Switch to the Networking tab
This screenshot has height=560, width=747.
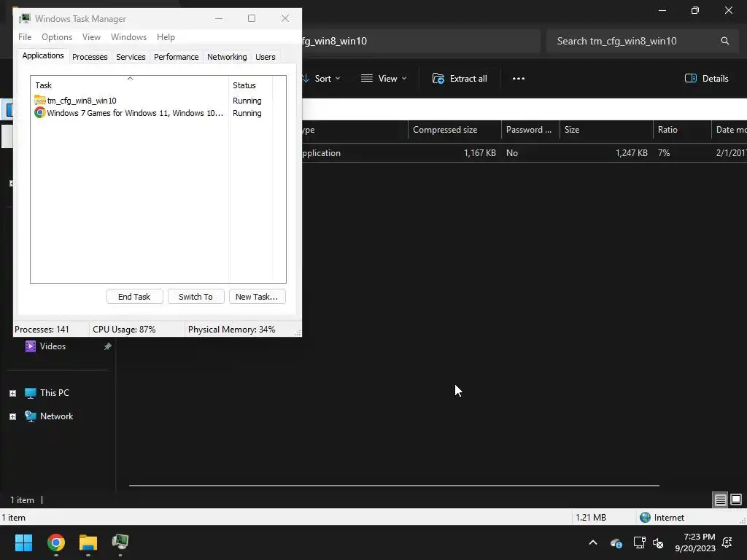(x=227, y=57)
